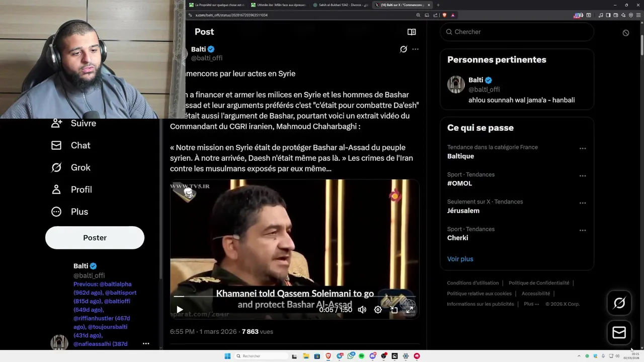
Task: Click the zoom magnifier icon in address bar
Action: coord(418,15)
